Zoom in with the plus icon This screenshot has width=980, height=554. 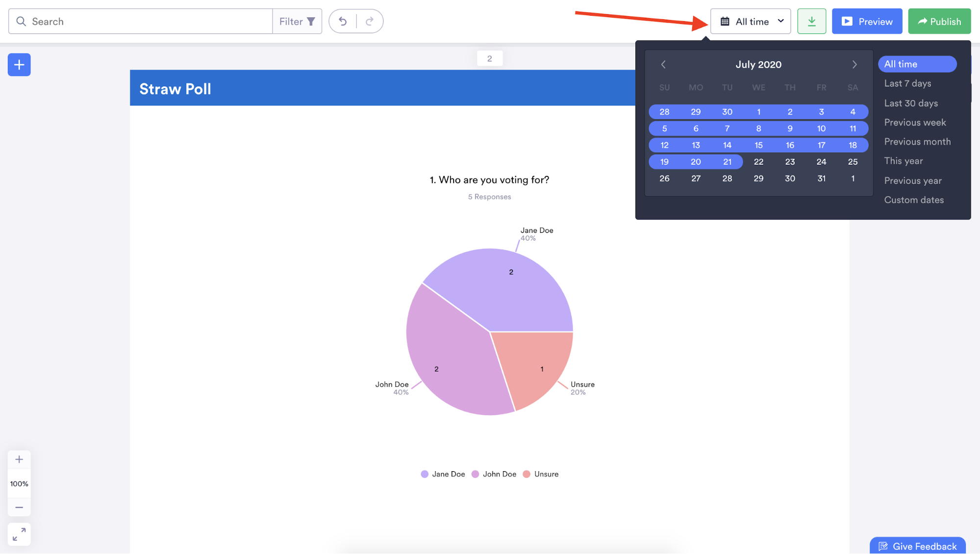(x=19, y=459)
